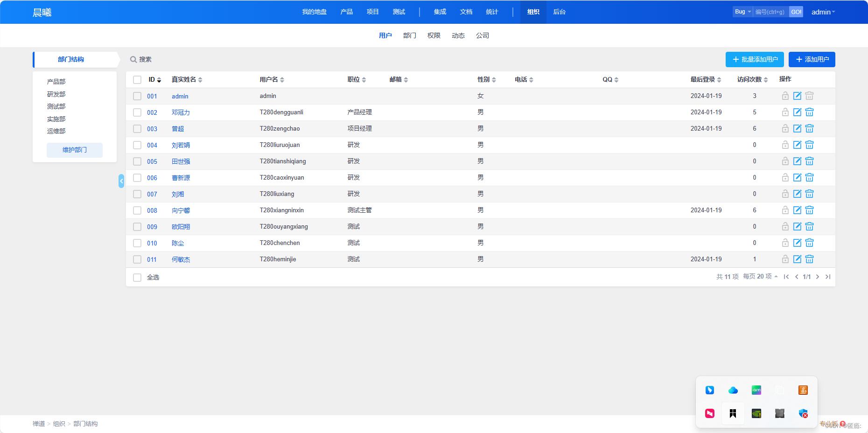Click trash icon for user 陈尘
Viewport: 868px width, 433px height.
[x=810, y=243]
